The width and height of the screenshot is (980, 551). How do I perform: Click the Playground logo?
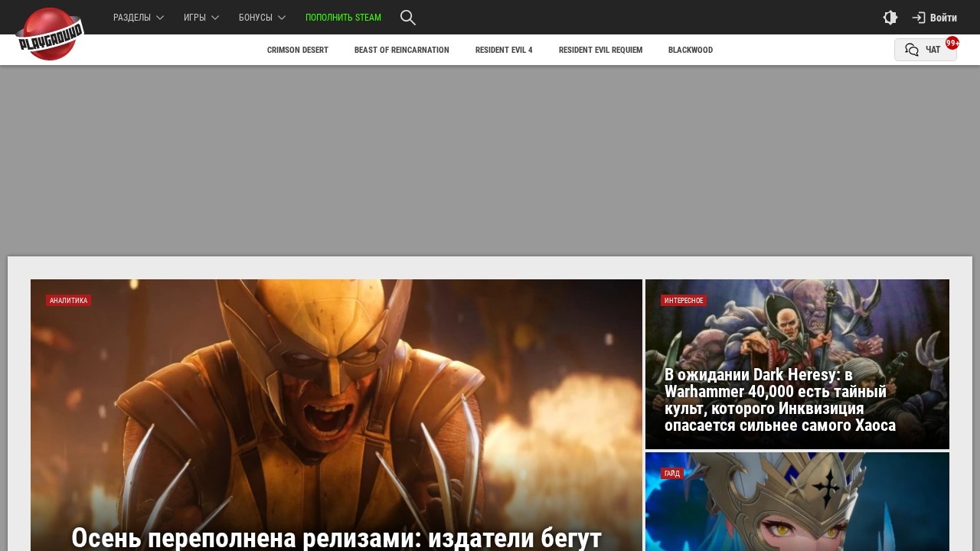click(x=50, y=34)
